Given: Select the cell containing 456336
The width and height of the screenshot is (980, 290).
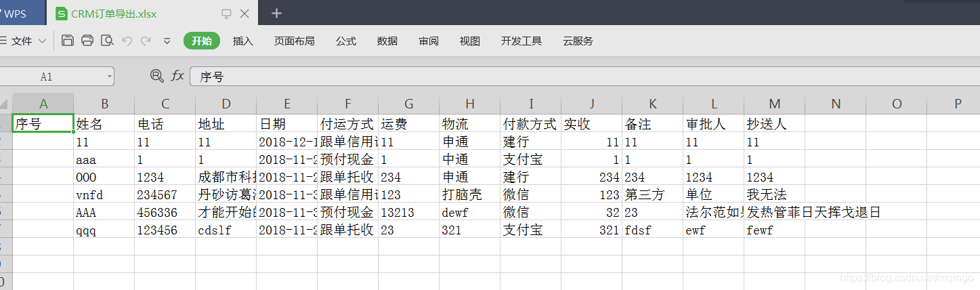Looking at the screenshot, I should [x=165, y=213].
